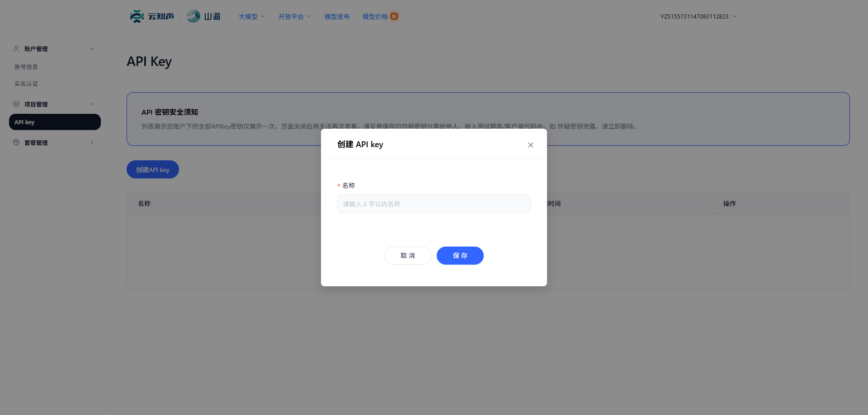Open the 账号信息 page
This screenshot has width=868, height=415.
[x=26, y=66]
